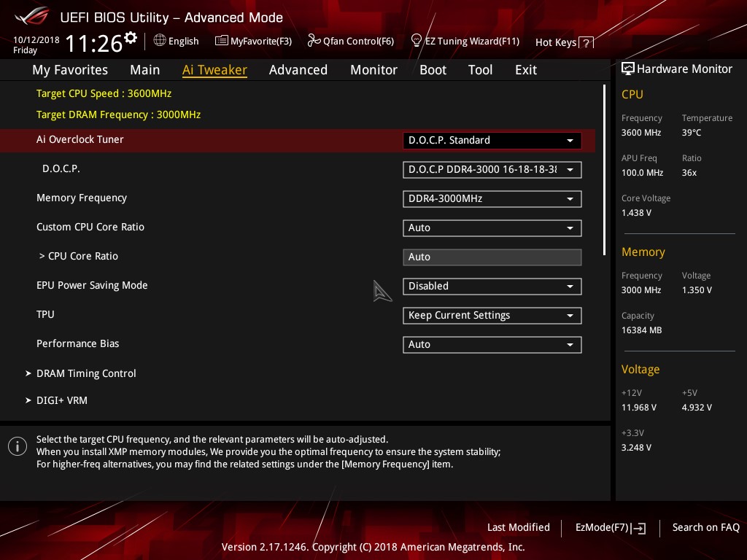Click English language button
Image resolution: width=747 pixels, height=560 pixels.
pyautogui.click(x=183, y=41)
